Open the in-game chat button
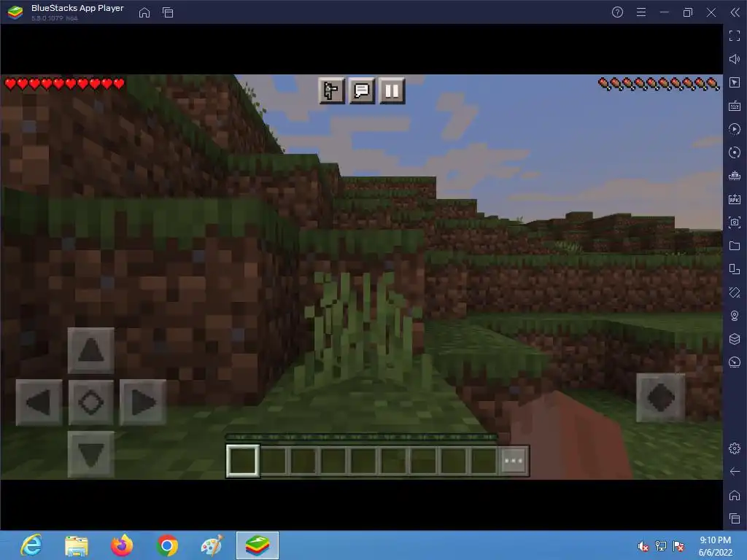This screenshot has height=560, width=747. coord(362,90)
